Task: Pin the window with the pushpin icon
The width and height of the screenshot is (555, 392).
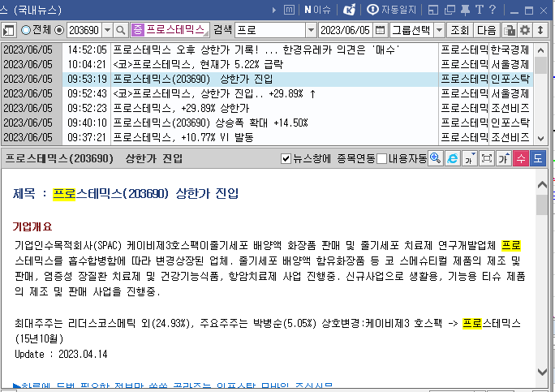Action: 465,10
